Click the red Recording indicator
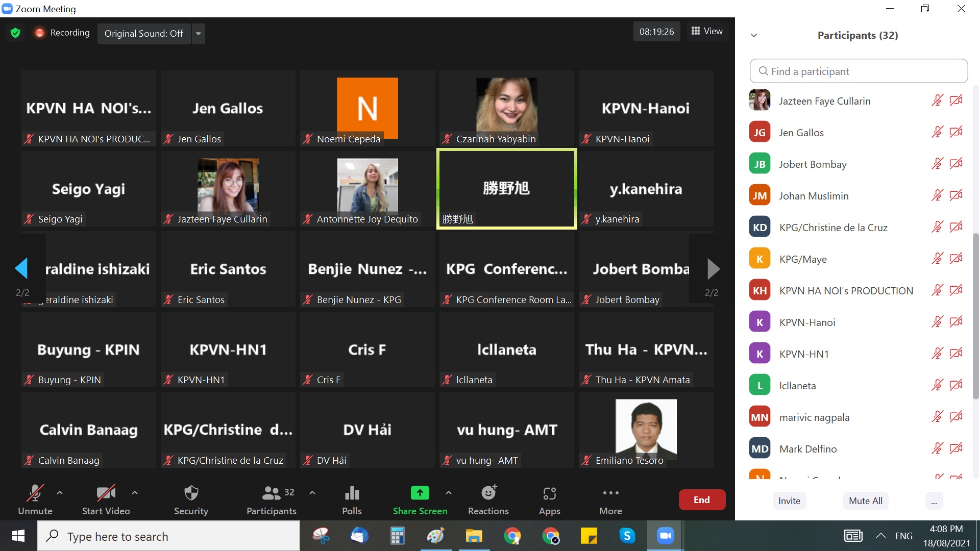The height and width of the screenshot is (551, 980). point(39,33)
